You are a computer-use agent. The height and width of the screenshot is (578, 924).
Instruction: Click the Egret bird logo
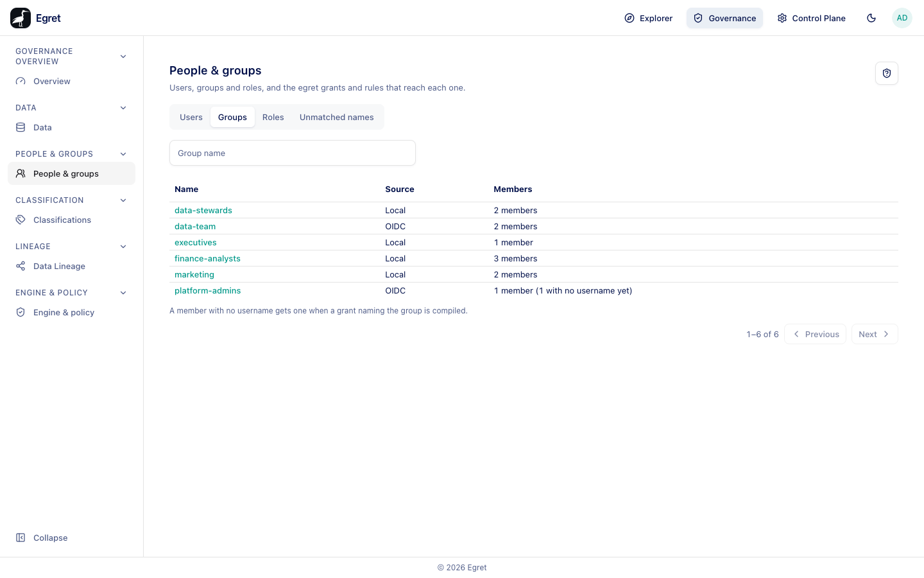coord(21,18)
